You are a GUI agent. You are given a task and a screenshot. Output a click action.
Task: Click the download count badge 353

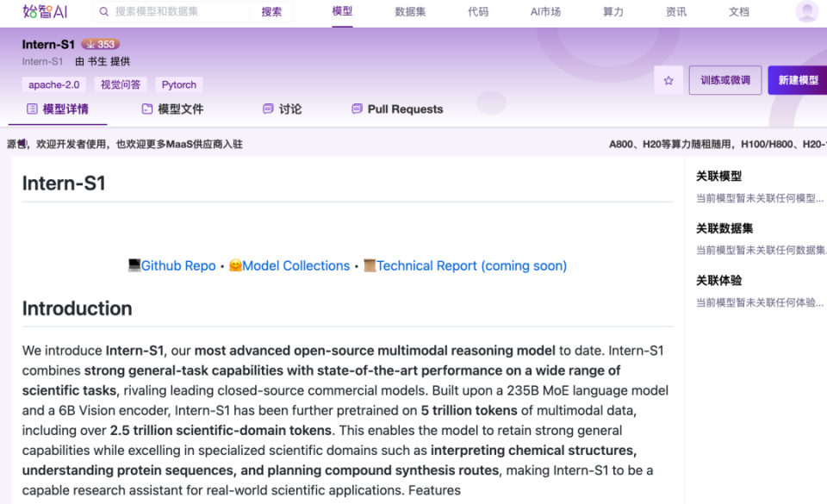(x=100, y=44)
